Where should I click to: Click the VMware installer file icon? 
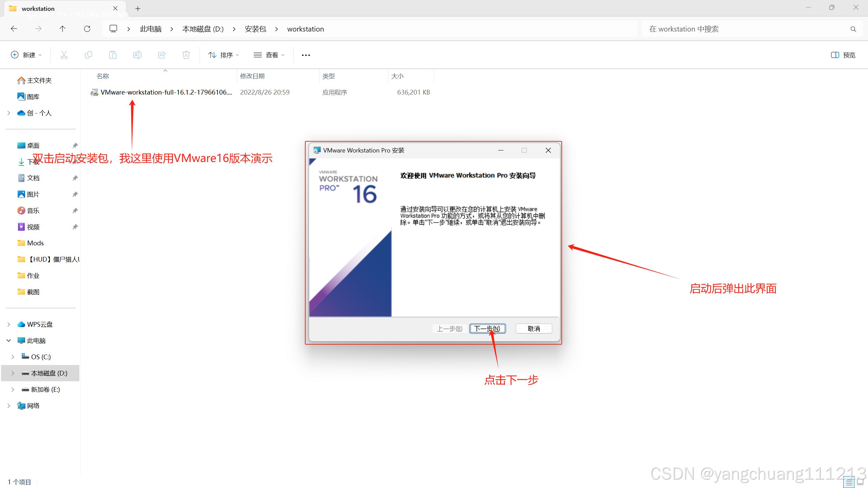(94, 92)
